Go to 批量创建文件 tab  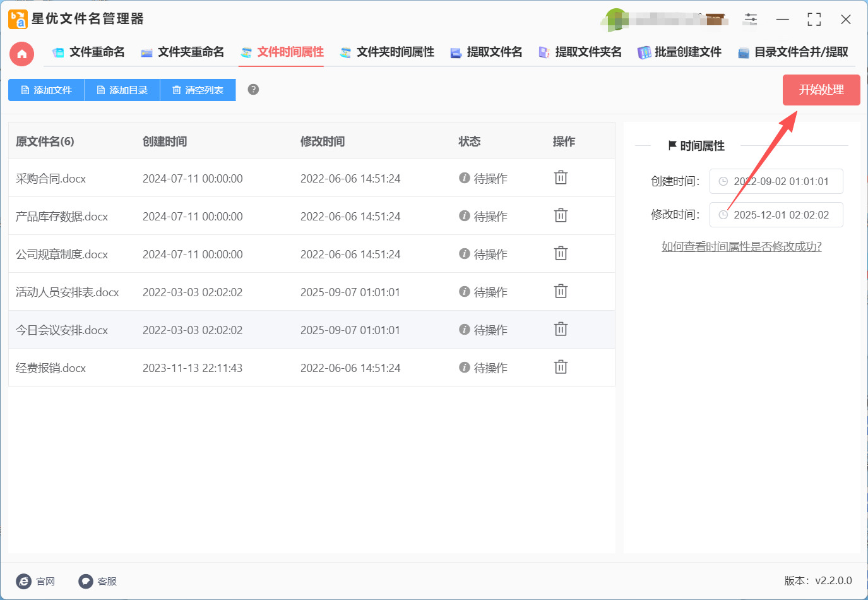point(679,52)
